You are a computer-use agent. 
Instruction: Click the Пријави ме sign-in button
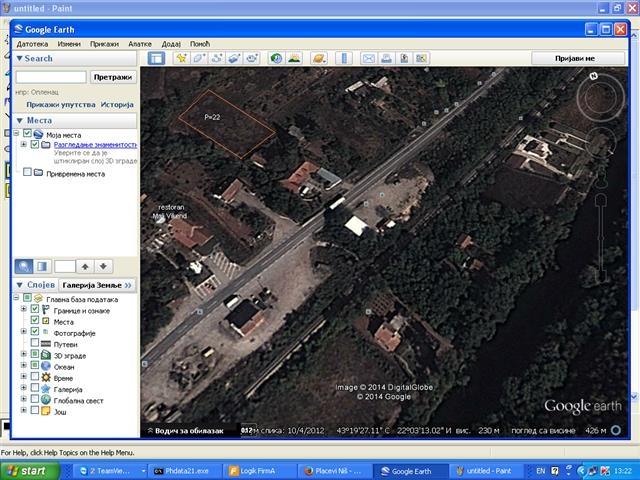point(578,58)
